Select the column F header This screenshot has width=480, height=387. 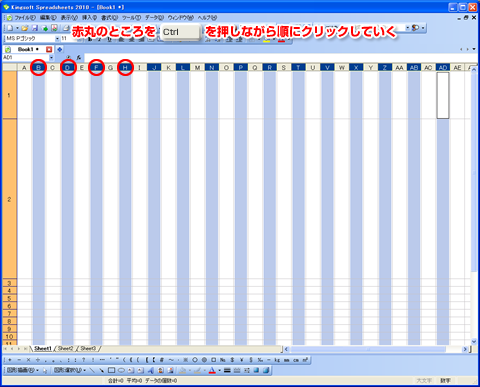pos(96,68)
